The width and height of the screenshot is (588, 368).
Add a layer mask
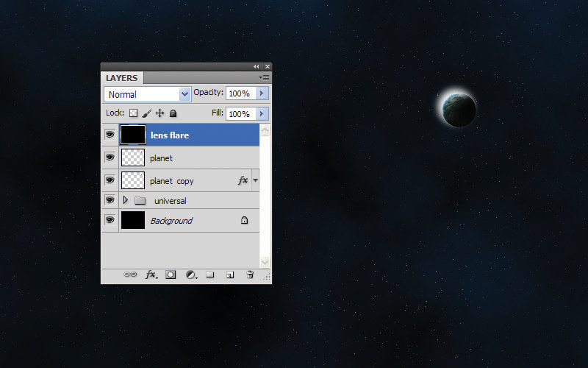(x=171, y=275)
